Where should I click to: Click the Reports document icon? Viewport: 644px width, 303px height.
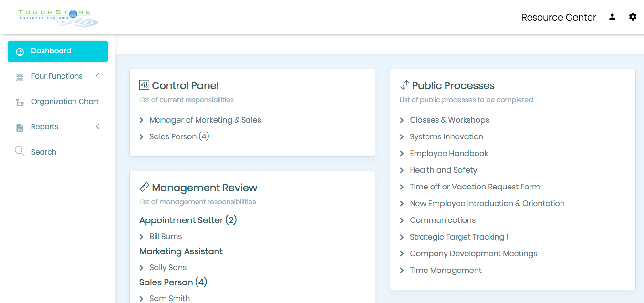[20, 127]
